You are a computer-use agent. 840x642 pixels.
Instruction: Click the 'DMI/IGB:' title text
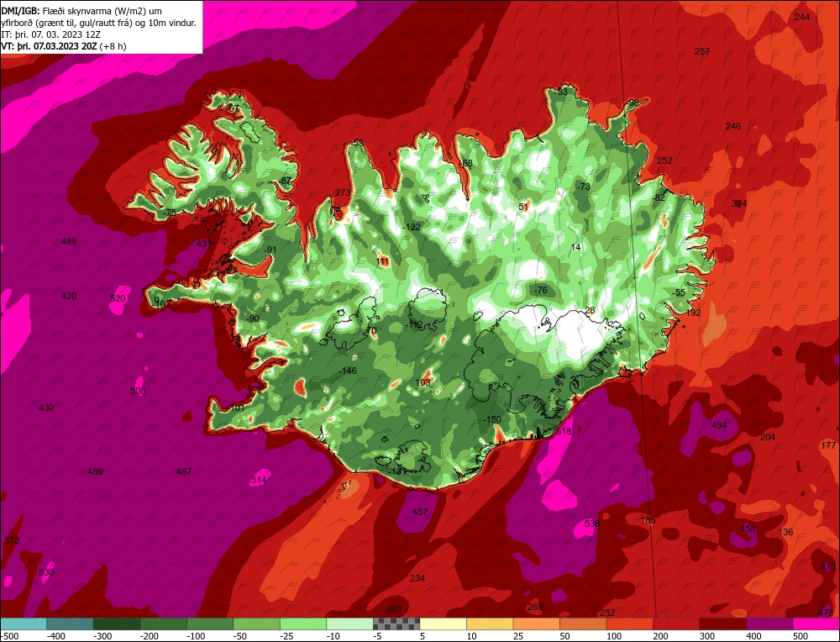pos(20,11)
